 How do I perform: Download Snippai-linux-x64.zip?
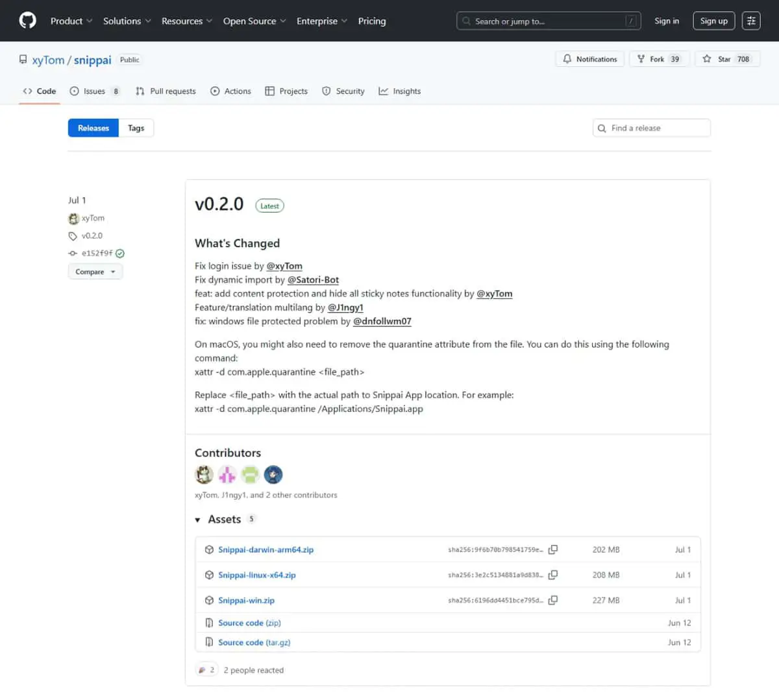257,575
